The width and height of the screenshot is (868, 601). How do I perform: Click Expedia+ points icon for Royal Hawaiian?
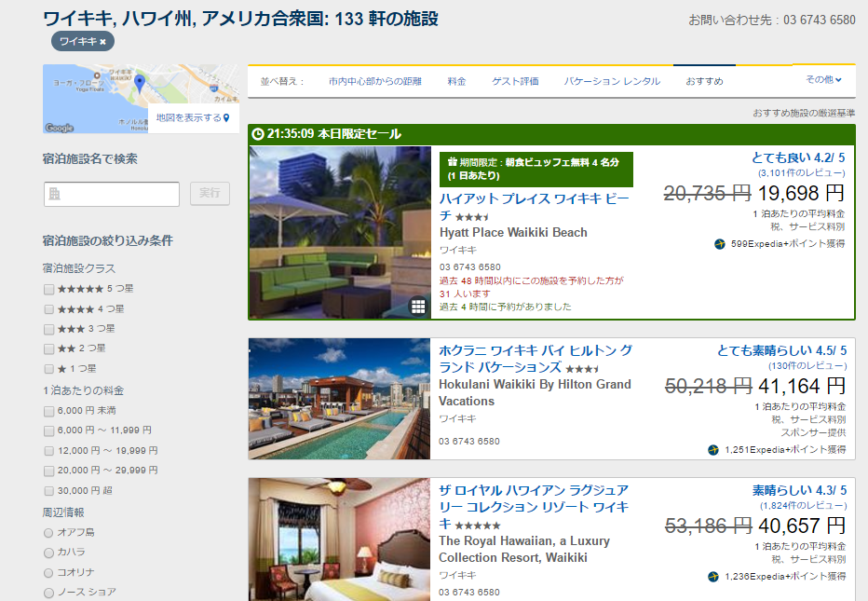(713, 577)
